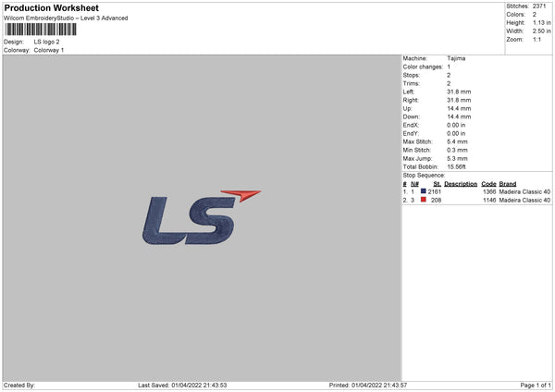
Task: Click the 'Code' column header
Action: point(488,184)
